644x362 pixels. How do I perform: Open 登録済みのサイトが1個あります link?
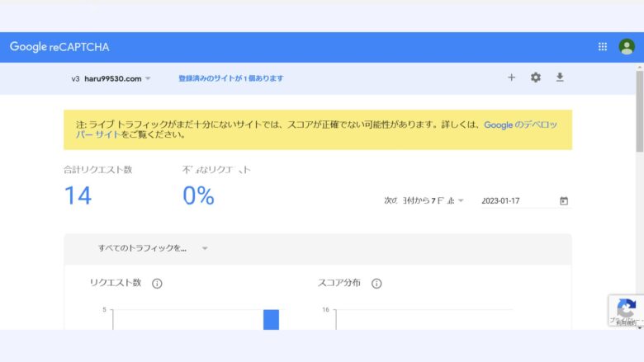point(231,78)
